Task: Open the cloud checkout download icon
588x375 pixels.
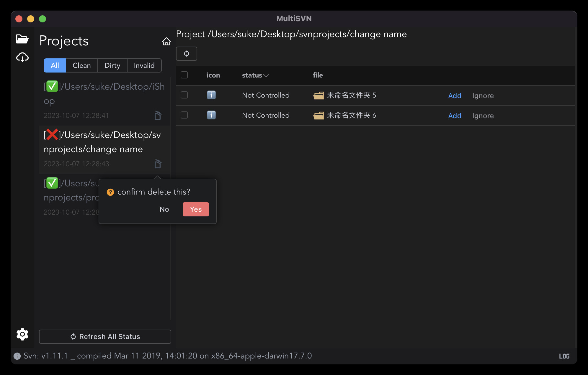Action: [x=22, y=57]
